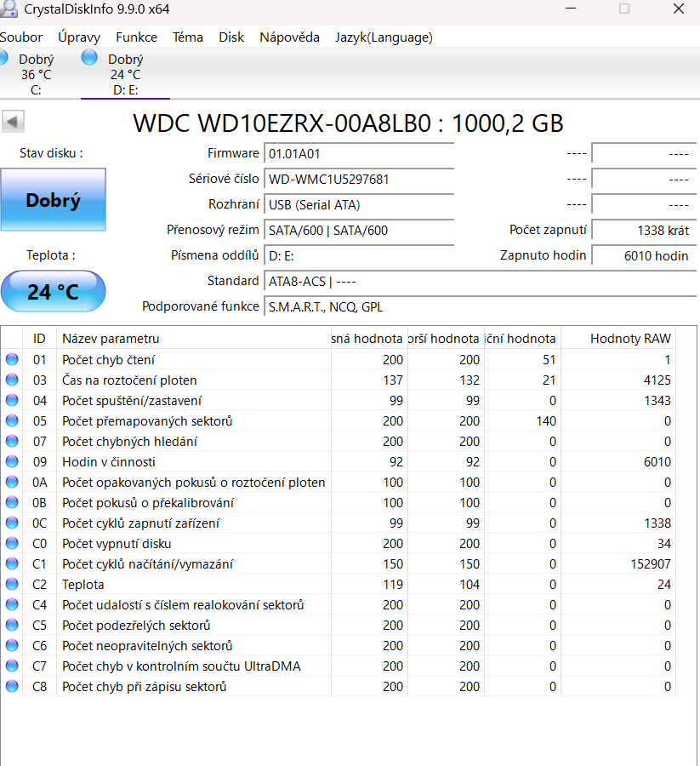Select the row Počet chybných hledání

pyautogui.click(x=339, y=441)
